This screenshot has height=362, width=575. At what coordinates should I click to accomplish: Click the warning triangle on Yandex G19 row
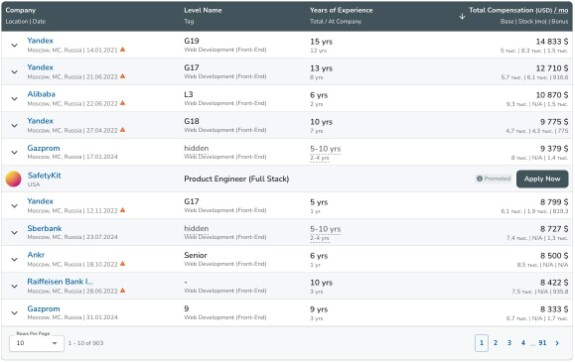click(122, 49)
